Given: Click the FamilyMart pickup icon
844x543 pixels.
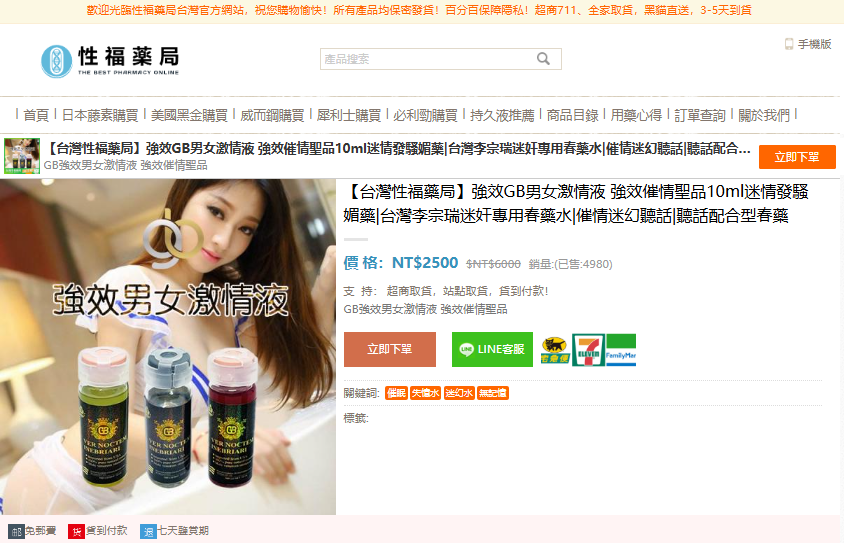Looking at the screenshot, I should click(621, 350).
